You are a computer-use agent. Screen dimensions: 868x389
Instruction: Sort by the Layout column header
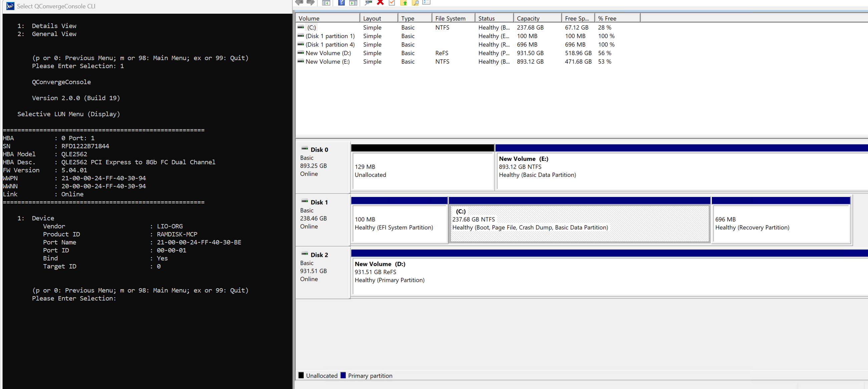tap(379, 18)
